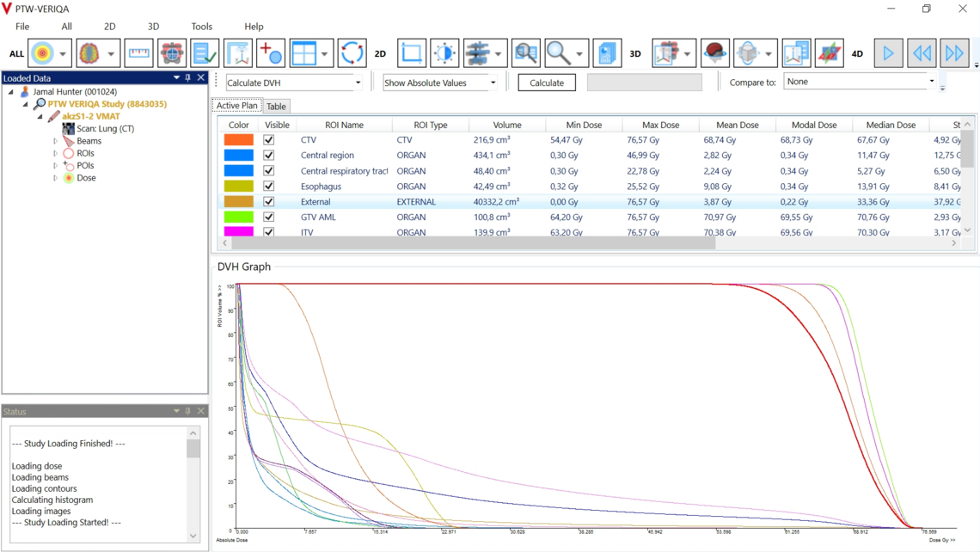Click the 3D rotate view icon
This screenshot has width=980, height=552.
748,52
